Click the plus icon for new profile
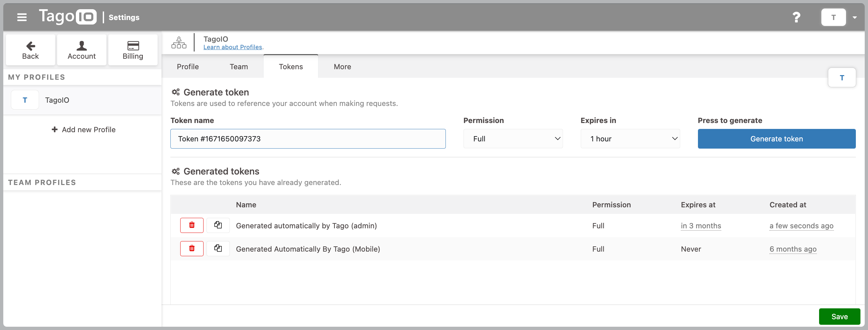 [54, 130]
